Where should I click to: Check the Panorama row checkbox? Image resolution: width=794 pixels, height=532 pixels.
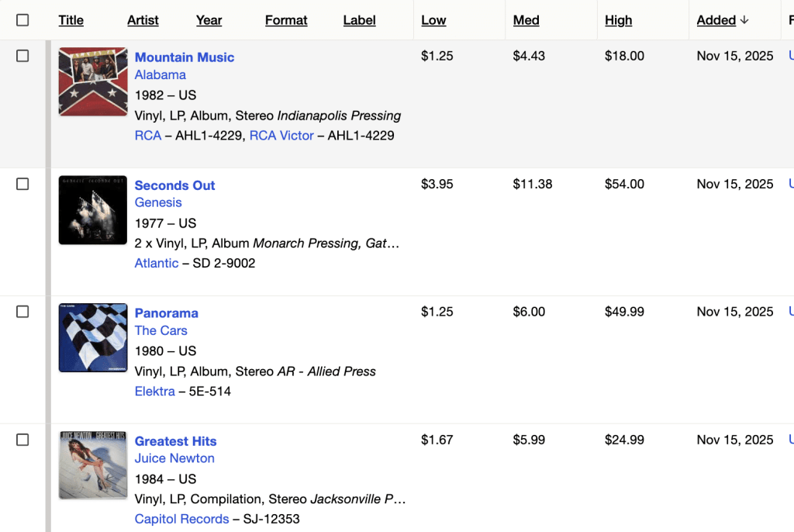pos(22,312)
